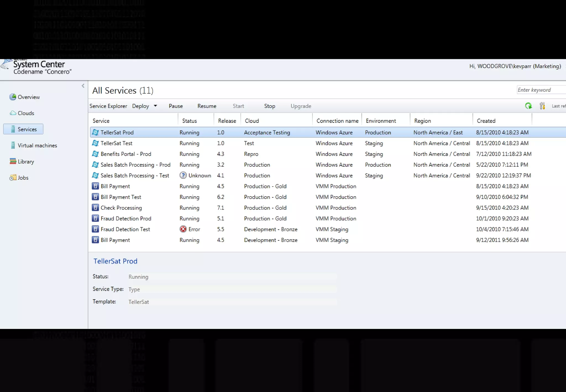Click Check Processing VMM service icon
This screenshot has height=392, width=566.
point(95,208)
